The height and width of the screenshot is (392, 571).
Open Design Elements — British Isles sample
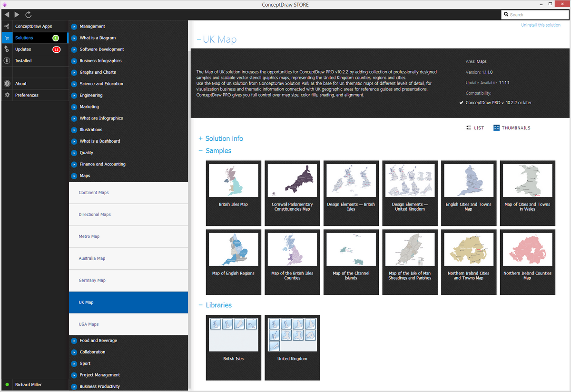(x=351, y=193)
